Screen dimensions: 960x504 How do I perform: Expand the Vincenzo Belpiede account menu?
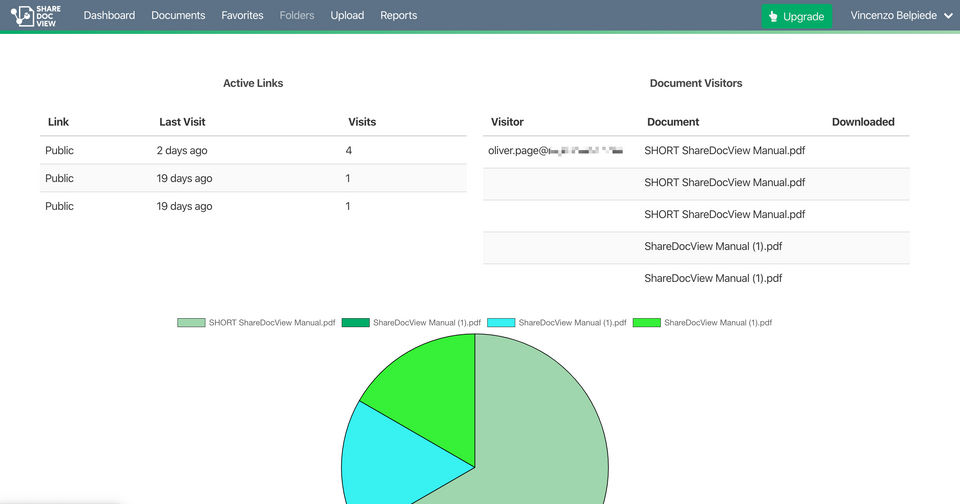(x=901, y=15)
